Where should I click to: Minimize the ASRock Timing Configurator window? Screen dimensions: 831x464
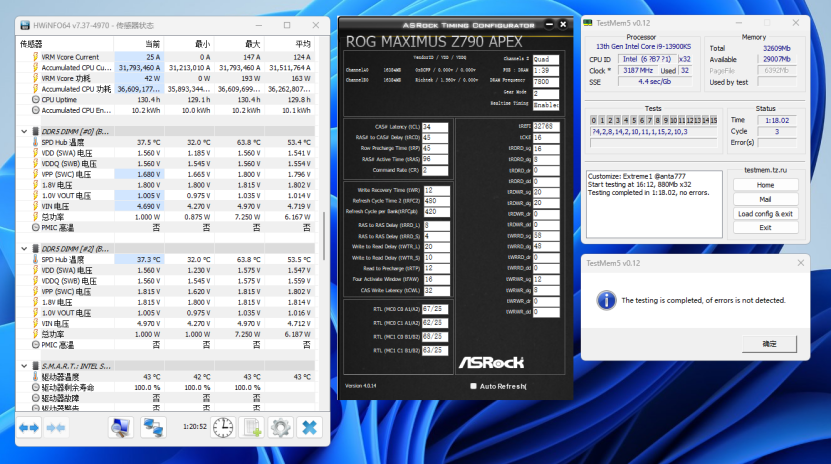click(x=550, y=24)
